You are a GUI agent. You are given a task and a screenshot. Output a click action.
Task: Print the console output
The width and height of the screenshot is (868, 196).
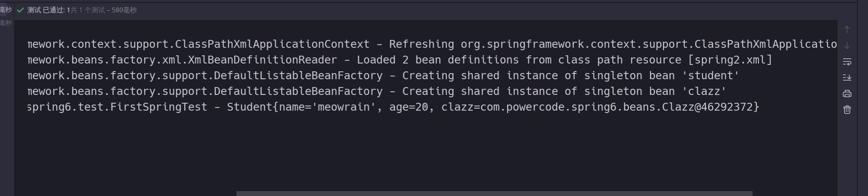coord(847,94)
